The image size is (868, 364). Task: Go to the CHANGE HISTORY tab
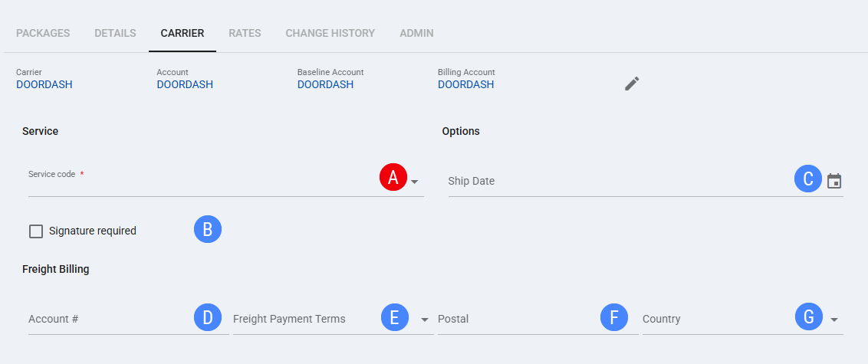[x=330, y=33]
